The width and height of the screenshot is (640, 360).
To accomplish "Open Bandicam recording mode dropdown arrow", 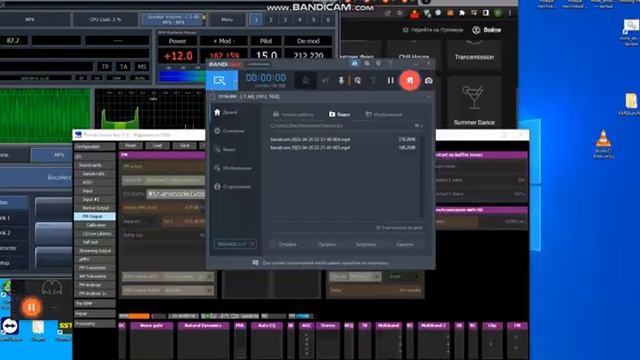I will point(235,81).
